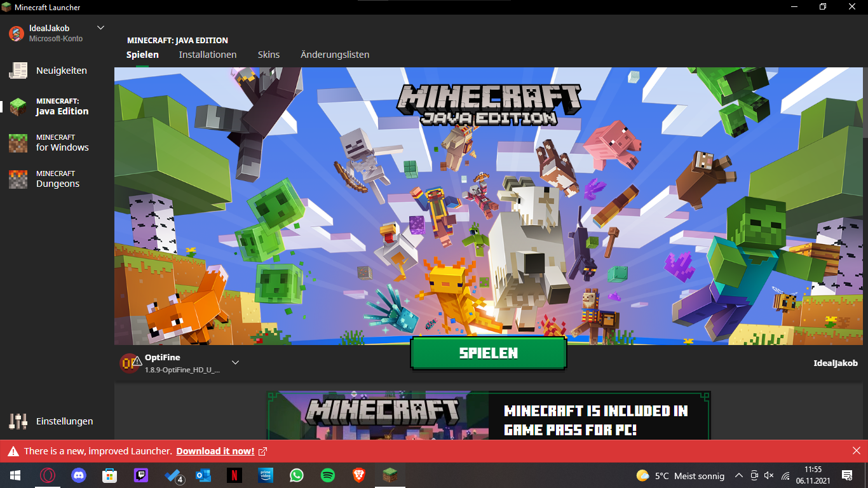The width and height of the screenshot is (868, 488).
Task: Toggle the muted volume icon in tray
Action: [x=769, y=475]
